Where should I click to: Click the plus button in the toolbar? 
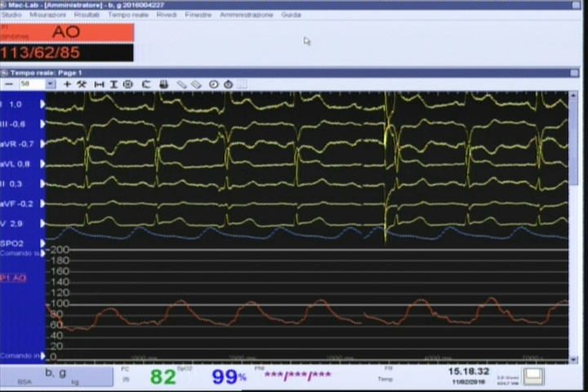coord(67,84)
